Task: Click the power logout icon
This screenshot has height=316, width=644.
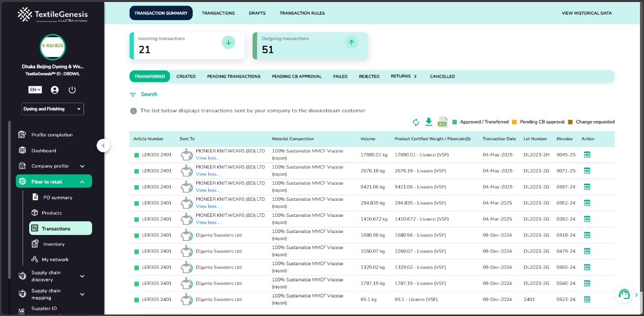Action: coord(72,90)
